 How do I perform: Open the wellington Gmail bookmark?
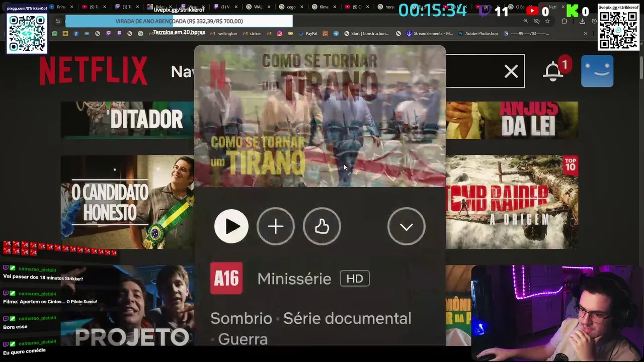224,33
